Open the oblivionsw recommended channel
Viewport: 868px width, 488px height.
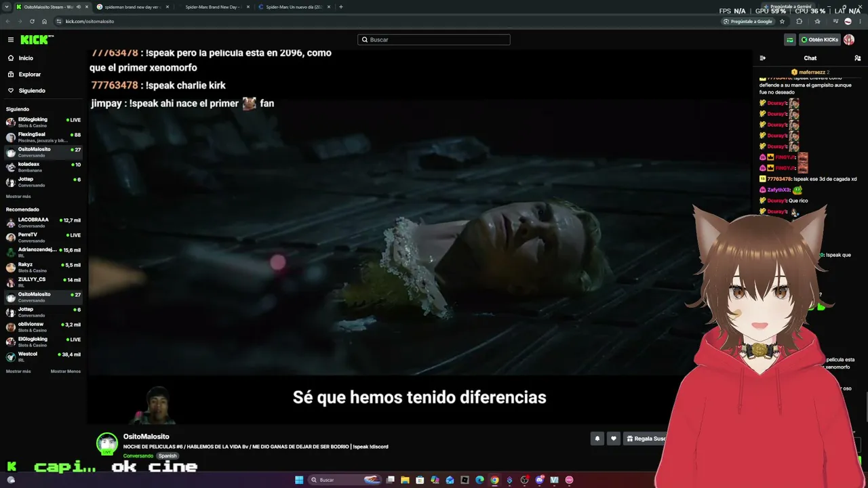coord(43,327)
